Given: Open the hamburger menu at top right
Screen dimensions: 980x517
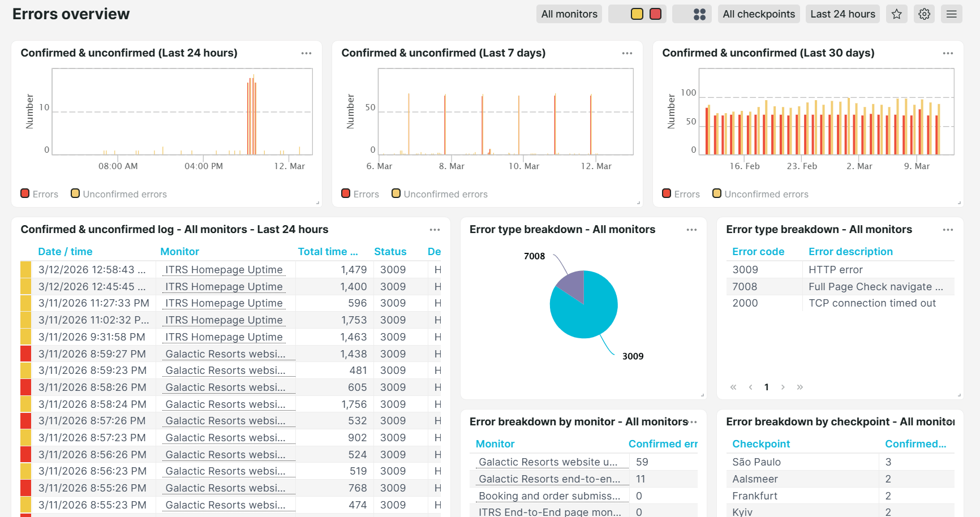Looking at the screenshot, I should [x=952, y=14].
